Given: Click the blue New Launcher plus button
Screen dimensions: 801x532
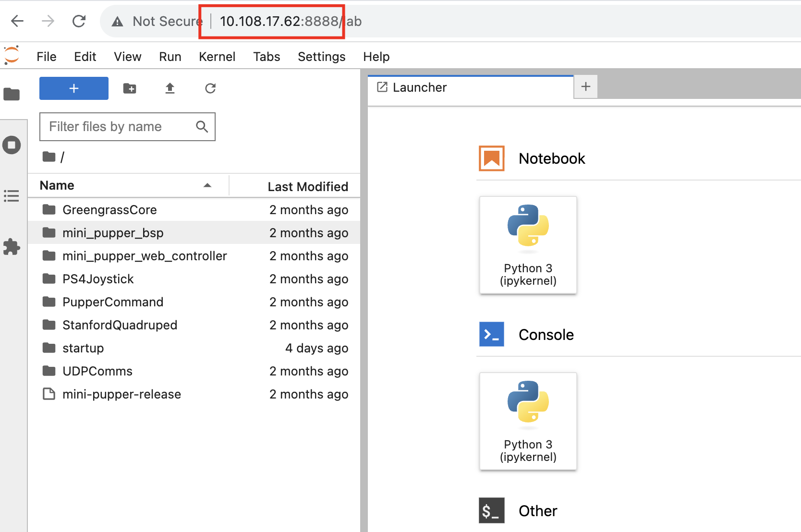Looking at the screenshot, I should pos(74,88).
